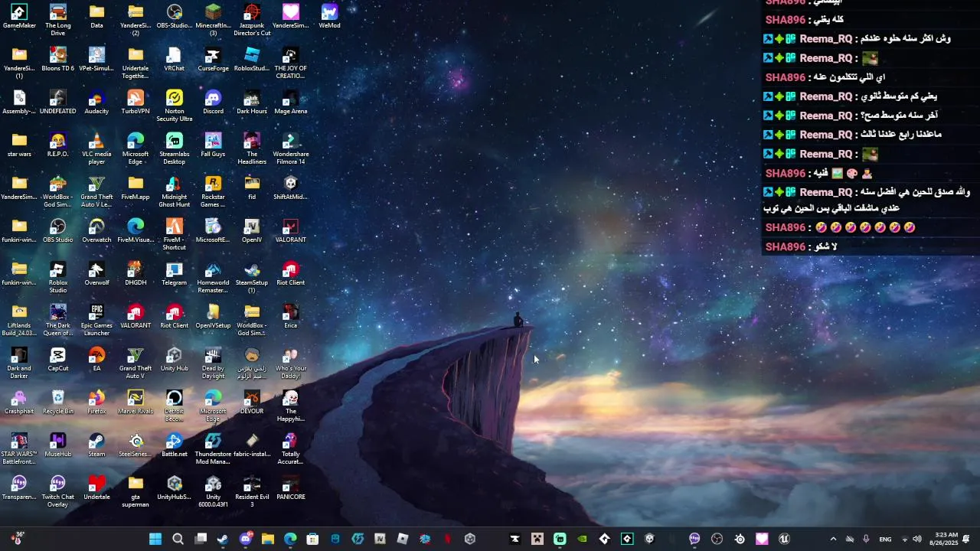Select the Fall Guys desktop icon
The image size is (980, 551).
[x=213, y=145]
